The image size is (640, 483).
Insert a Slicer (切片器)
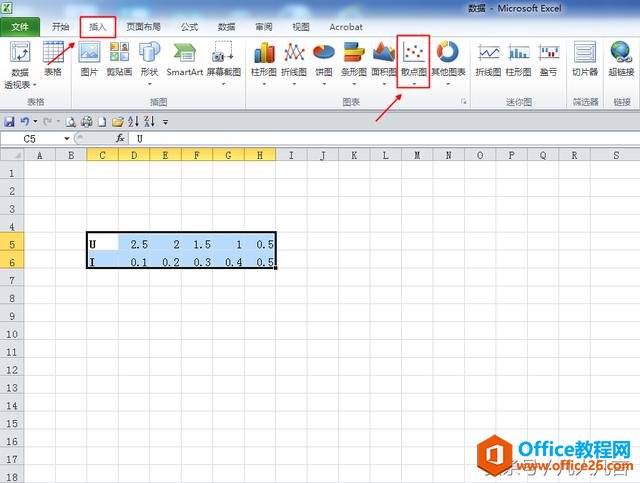click(x=584, y=59)
